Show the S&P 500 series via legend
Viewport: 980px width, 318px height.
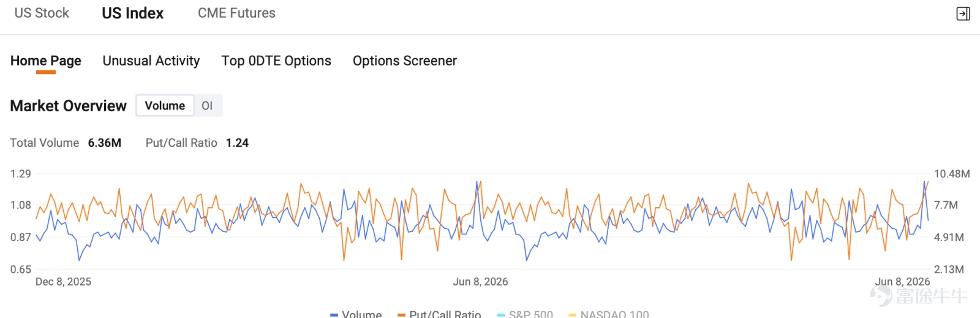pyautogui.click(x=525, y=314)
